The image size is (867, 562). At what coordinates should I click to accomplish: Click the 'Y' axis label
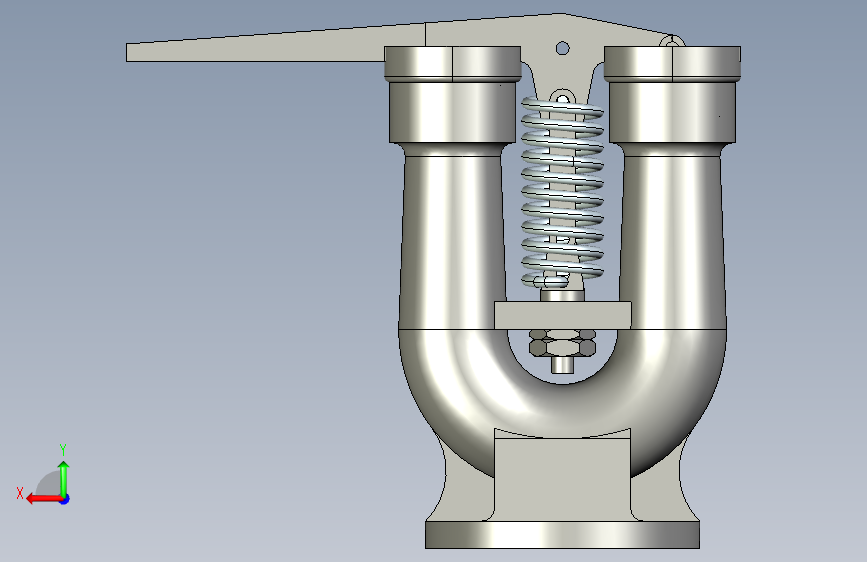63,450
